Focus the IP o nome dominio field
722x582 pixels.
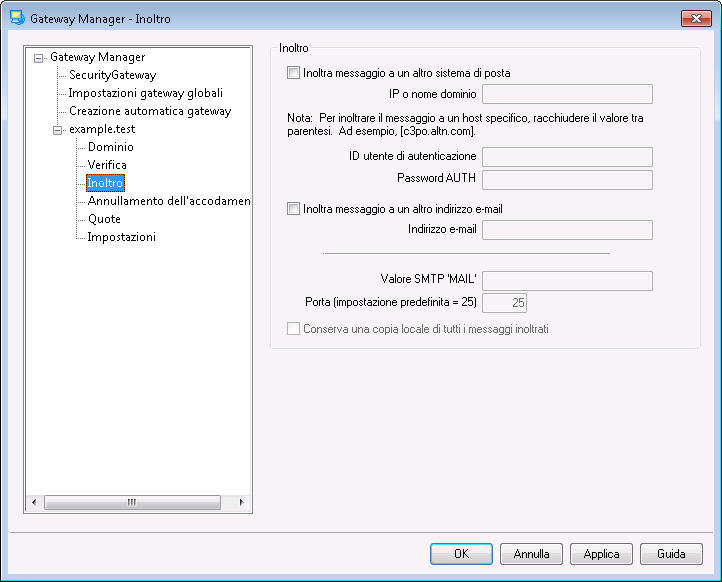(567, 94)
